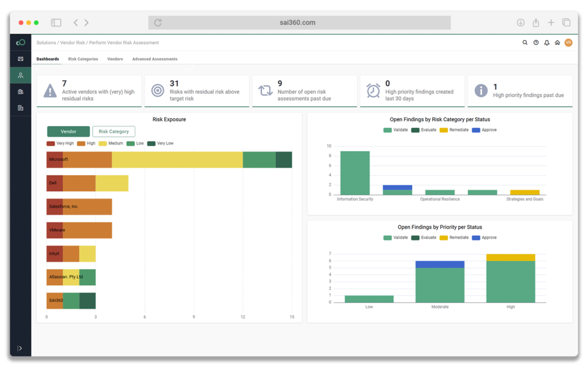
Task: Open the search magnifier in the header
Action: 525,42
